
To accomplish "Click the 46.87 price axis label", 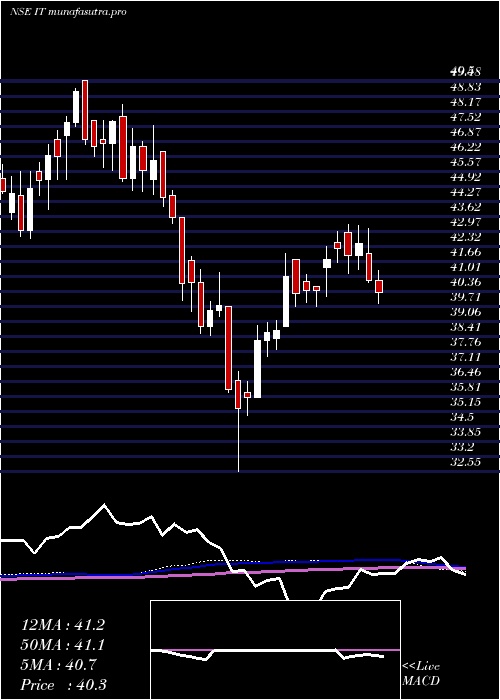I will click(465, 132).
